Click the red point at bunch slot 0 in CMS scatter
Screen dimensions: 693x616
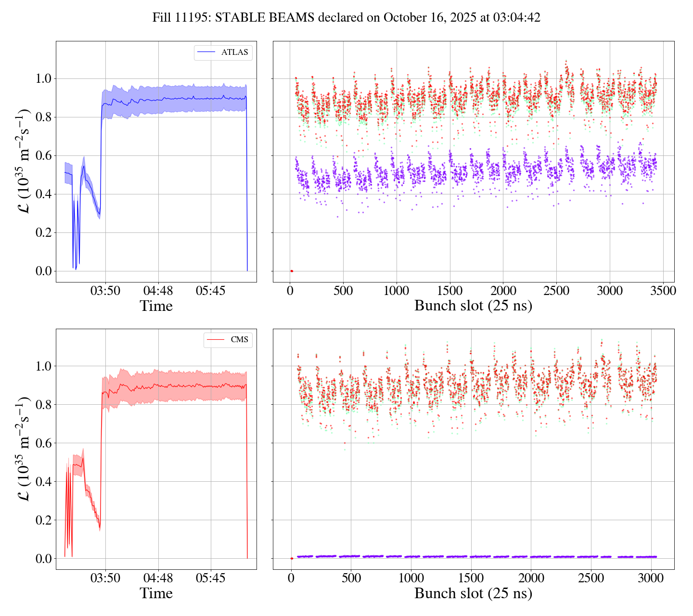click(x=292, y=558)
